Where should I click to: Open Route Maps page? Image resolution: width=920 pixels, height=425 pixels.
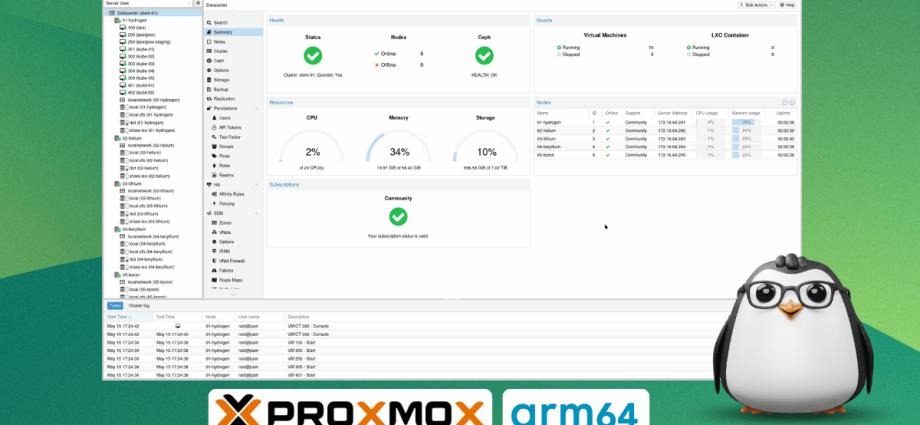(x=230, y=280)
